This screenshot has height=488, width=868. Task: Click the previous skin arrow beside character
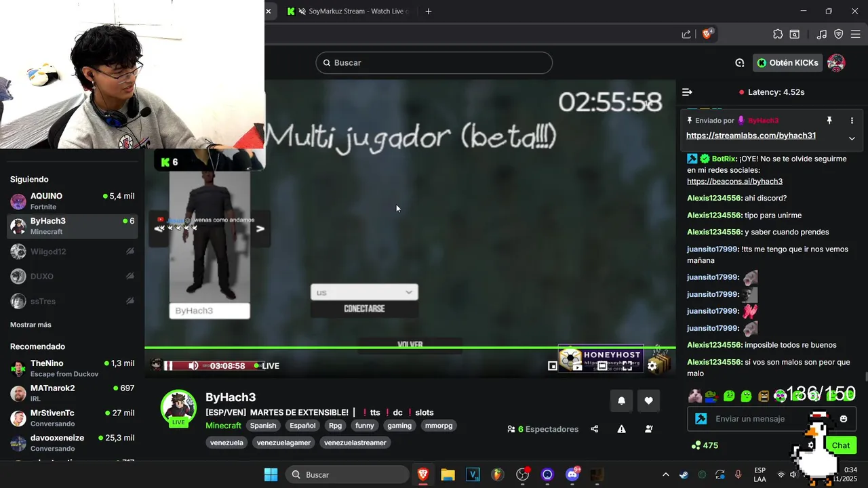pos(159,228)
